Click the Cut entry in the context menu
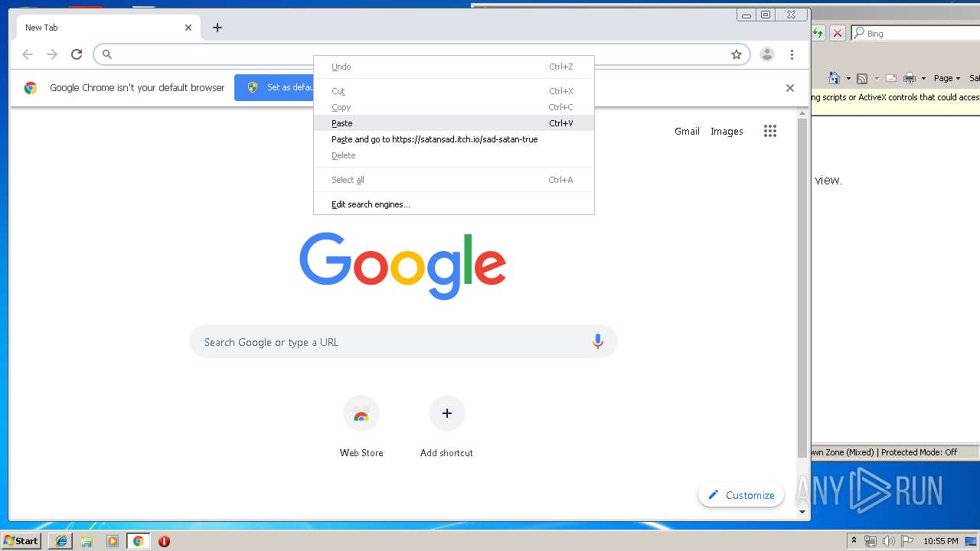Screen dimensions: 980x551 (x=454, y=91)
